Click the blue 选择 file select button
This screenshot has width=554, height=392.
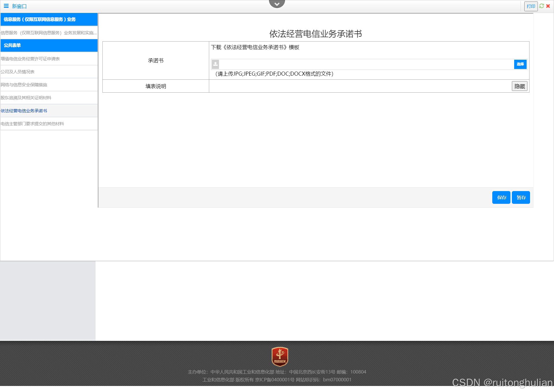[x=520, y=64]
